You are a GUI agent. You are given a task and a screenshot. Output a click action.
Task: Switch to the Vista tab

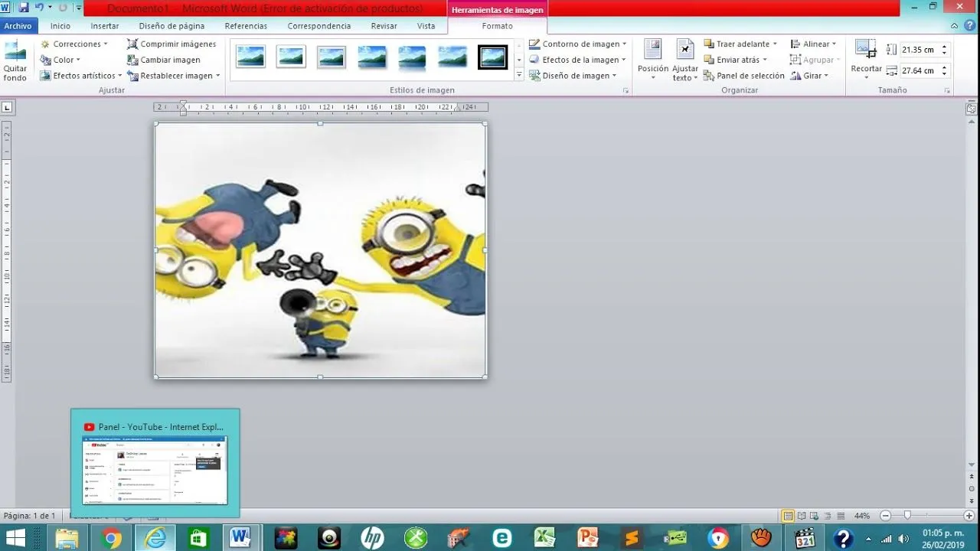pyautogui.click(x=426, y=25)
